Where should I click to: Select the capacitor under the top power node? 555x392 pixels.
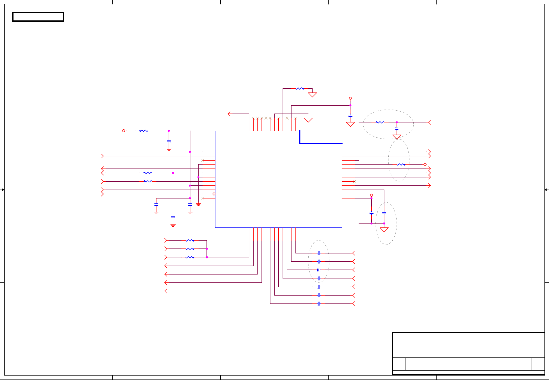click(350, 116)
